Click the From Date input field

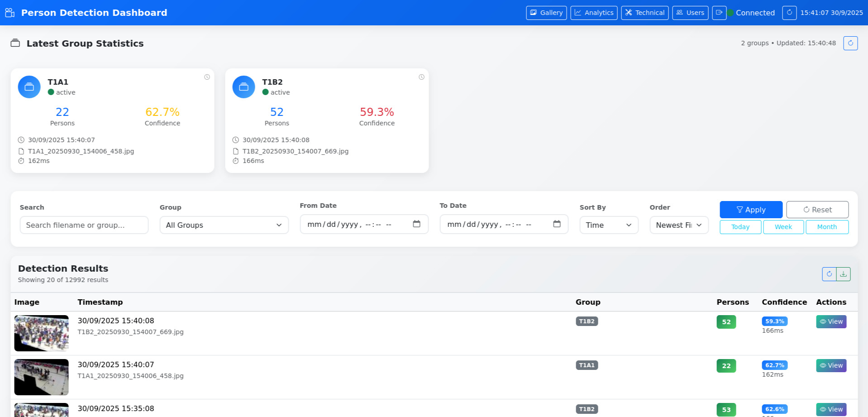364,224
